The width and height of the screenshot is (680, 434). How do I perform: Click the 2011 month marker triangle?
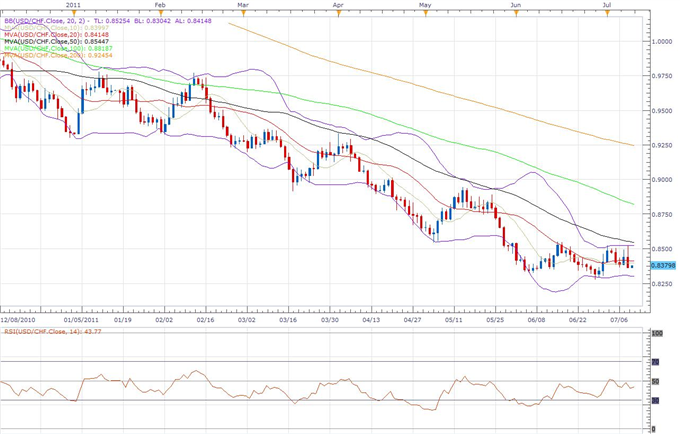tap(74, 13)
